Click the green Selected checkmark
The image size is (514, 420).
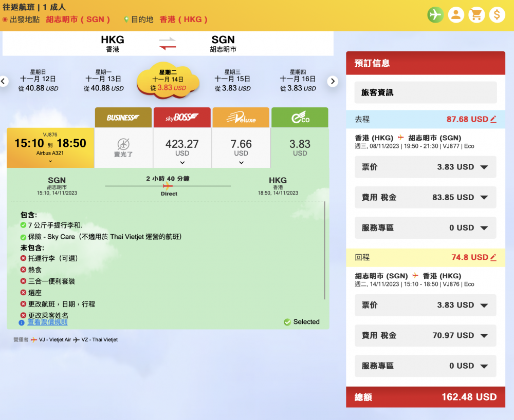click(x=287, y=322)
